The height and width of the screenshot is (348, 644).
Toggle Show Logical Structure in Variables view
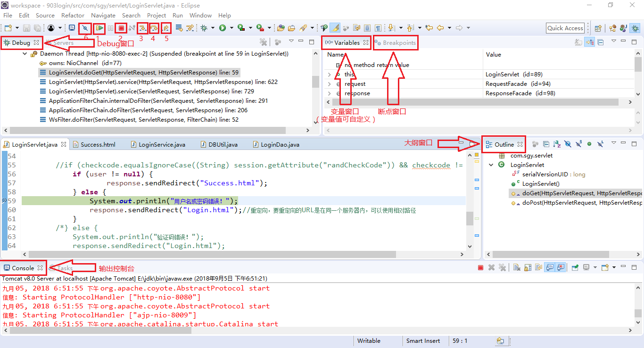coord(589,42)
